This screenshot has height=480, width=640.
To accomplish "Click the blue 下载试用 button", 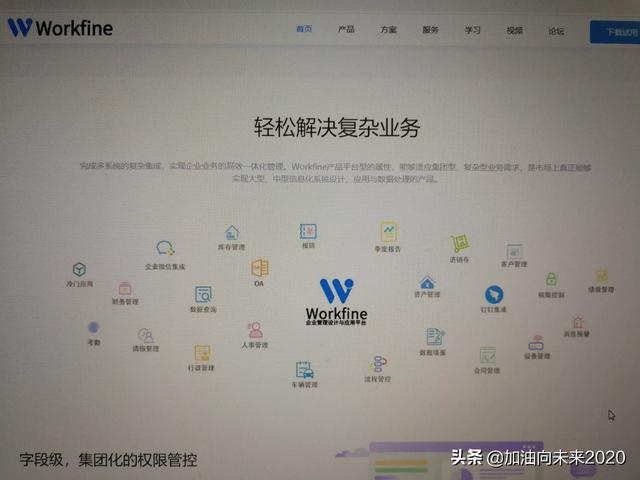I will coord(615,32).
